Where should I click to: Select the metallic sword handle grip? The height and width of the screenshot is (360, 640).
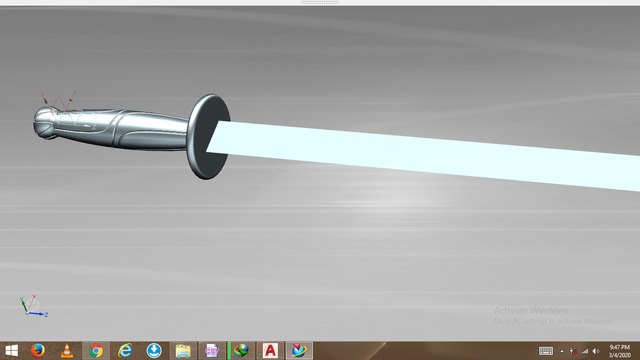[x=122, y=129]
